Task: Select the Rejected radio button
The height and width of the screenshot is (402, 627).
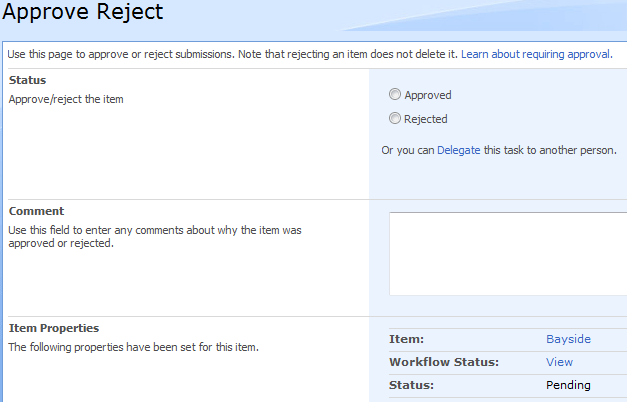Action: (x=395, y=119)
